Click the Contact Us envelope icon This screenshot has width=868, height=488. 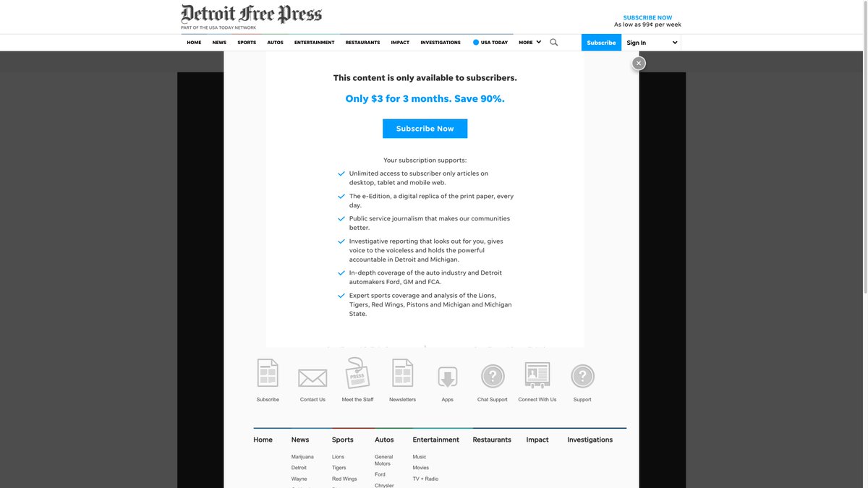pyautogui.click(x=312, y=378)
